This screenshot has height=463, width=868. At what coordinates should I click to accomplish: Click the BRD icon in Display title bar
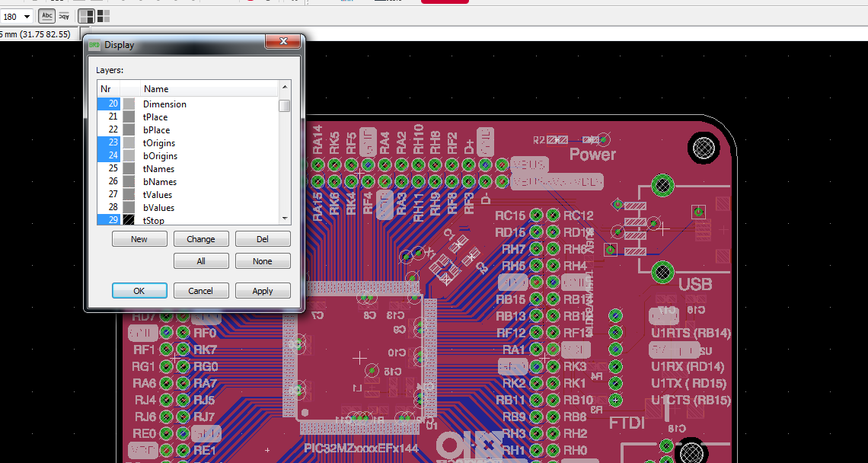tap(95, 45)
